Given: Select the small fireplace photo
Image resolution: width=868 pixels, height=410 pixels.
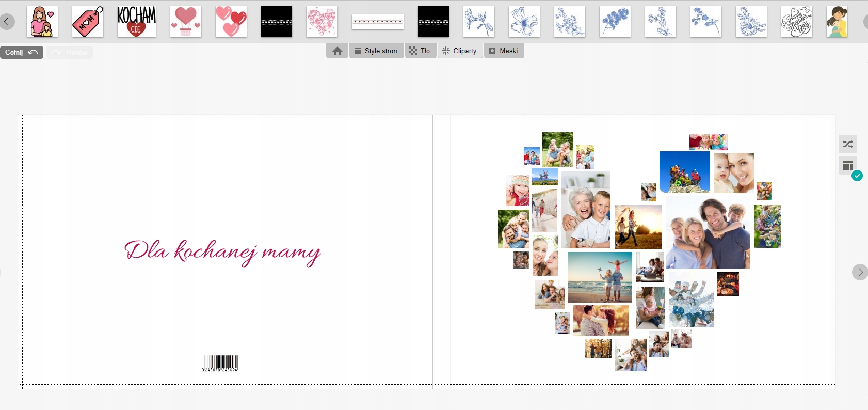Looking at the screenshot, I should (728, 284).
